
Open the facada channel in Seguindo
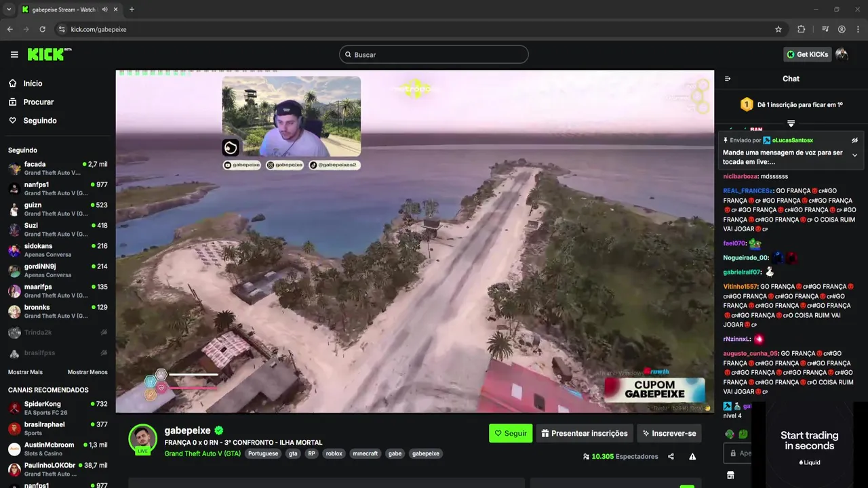tap(58, 168)
